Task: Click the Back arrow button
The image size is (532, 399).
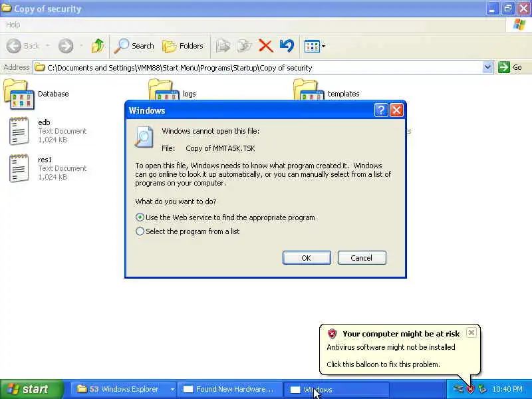Action: click(x=14, y=46)
